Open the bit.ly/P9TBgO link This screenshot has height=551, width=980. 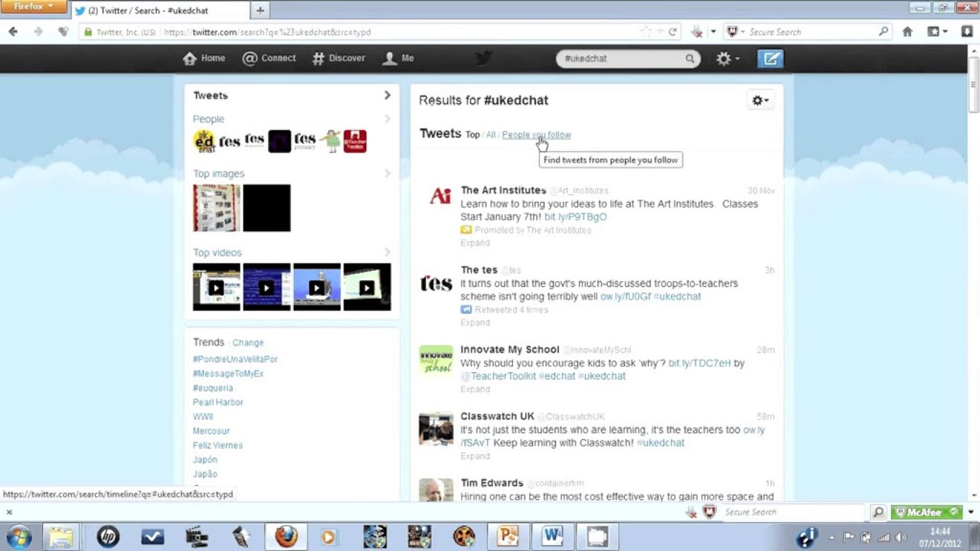pyautogui.click(x=576, y=217)
